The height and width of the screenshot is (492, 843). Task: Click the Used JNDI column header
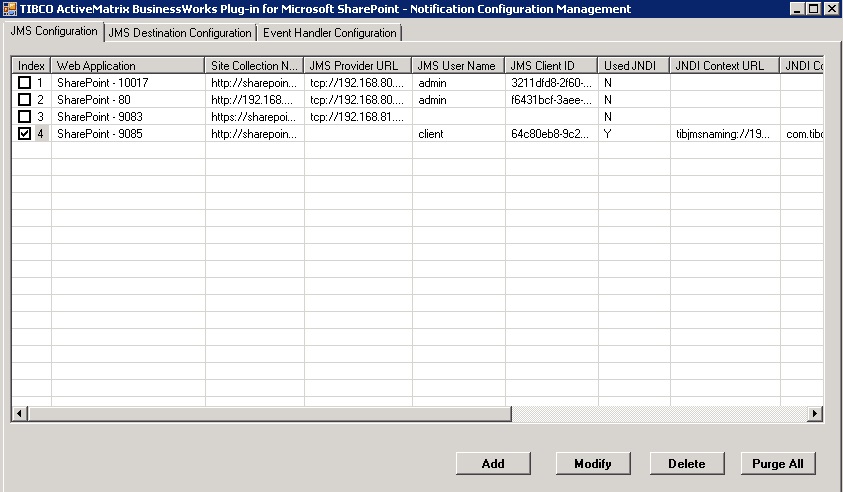[633, 66]
